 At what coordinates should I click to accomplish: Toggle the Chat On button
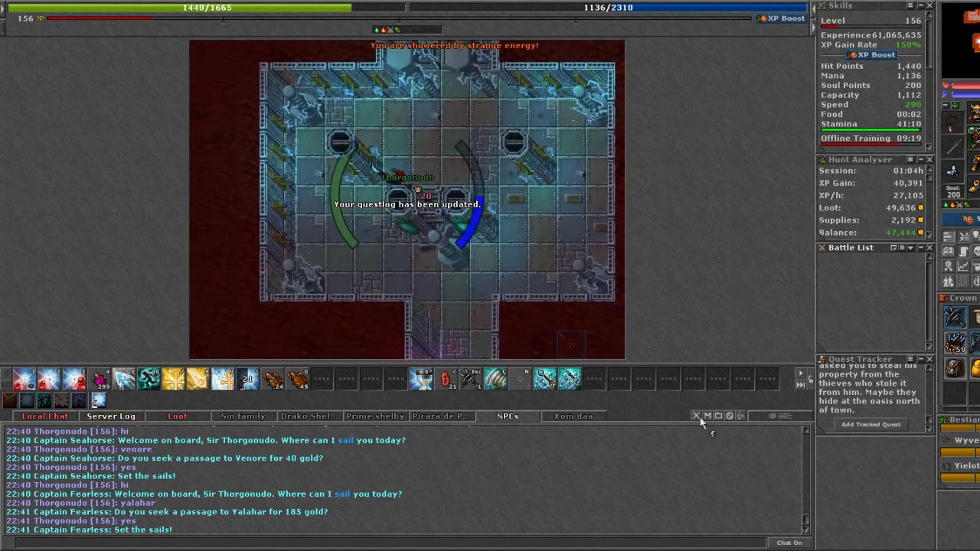pos(789,543)
